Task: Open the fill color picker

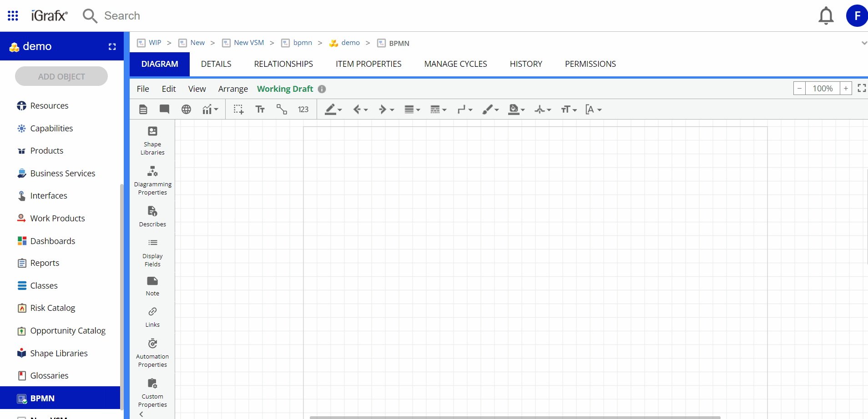Action: pos(516,109)
